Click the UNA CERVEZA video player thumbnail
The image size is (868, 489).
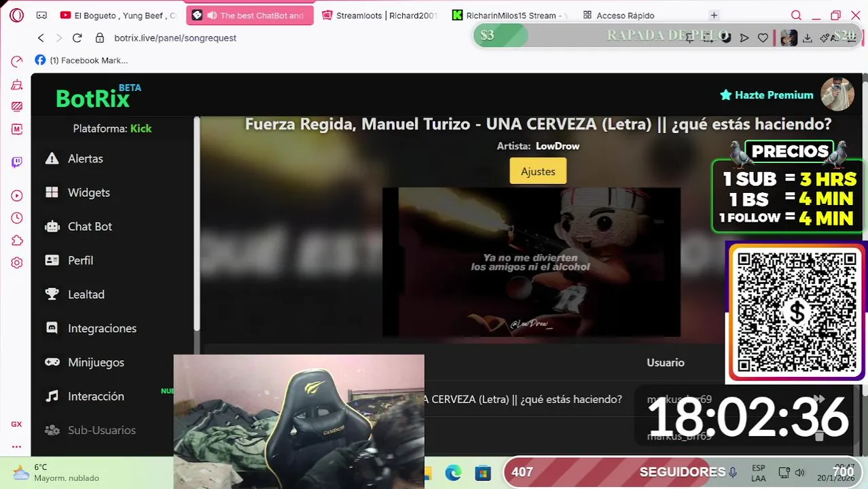pos(531,262)
